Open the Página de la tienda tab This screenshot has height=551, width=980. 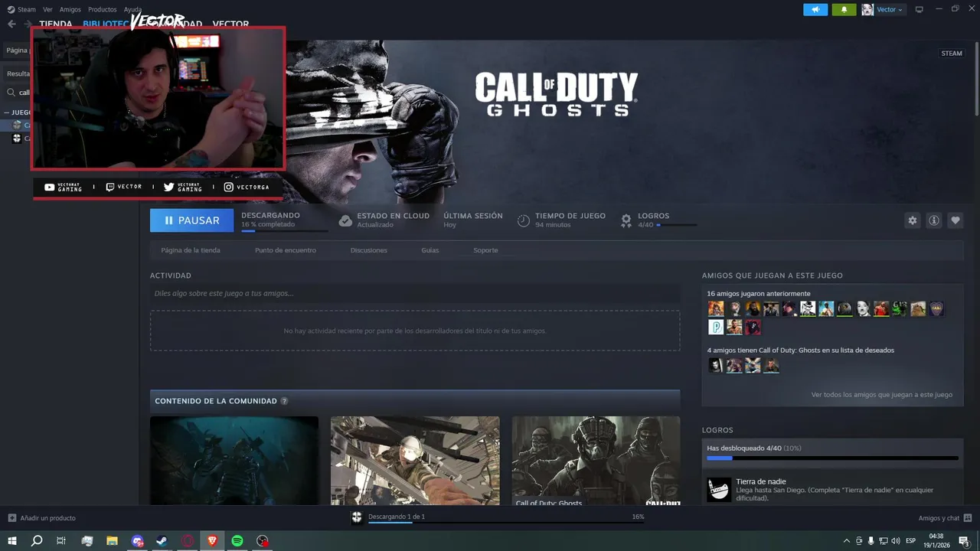click(x=191, y=250)
